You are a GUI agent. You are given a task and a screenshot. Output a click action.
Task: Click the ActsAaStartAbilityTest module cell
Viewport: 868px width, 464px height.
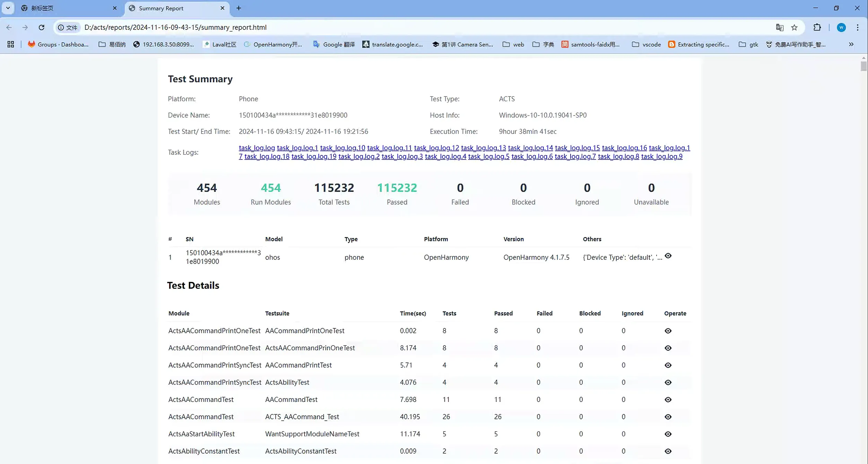point(201,434)
